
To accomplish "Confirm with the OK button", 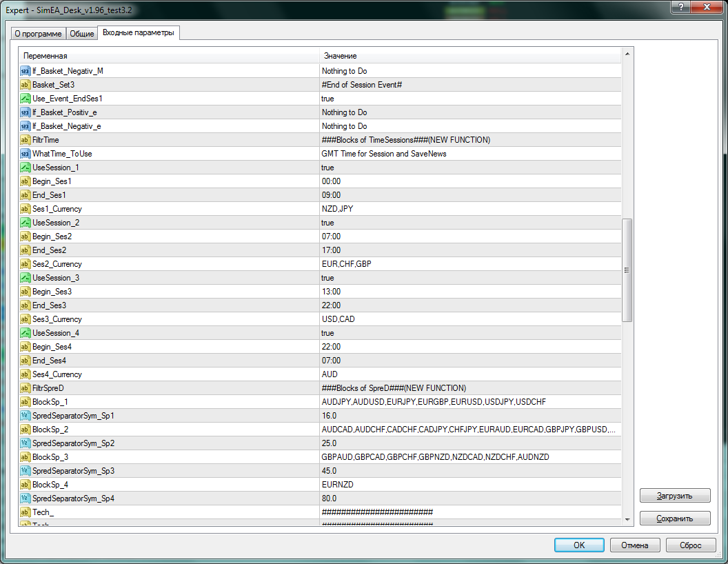I will click(579, 545).
